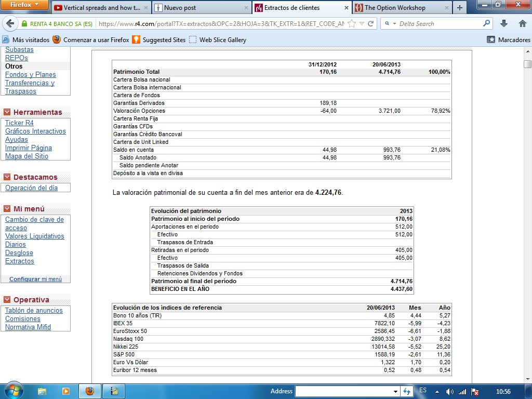Show hidden system tray icons
The image size is (532, 399).
pos(437,392)
